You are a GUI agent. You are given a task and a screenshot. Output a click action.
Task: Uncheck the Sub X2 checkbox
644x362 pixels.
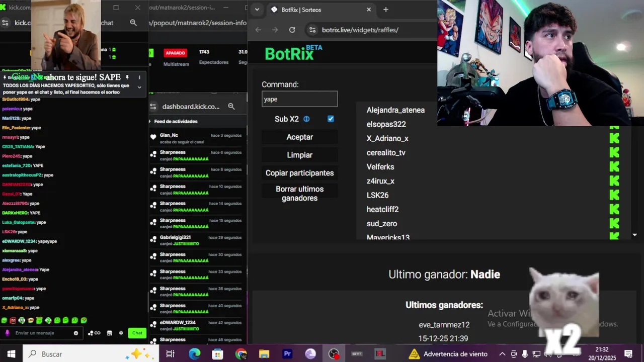pyautogui.click(x=331, y=119)
